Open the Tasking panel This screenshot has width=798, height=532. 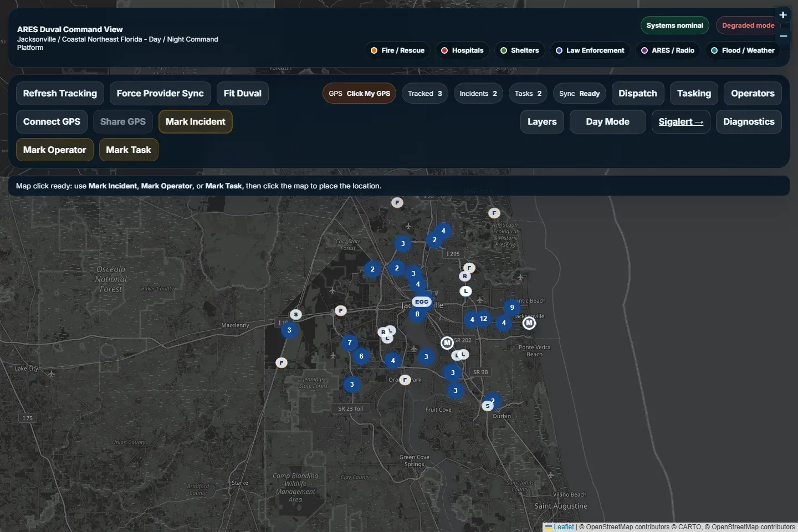pos(694,94)
